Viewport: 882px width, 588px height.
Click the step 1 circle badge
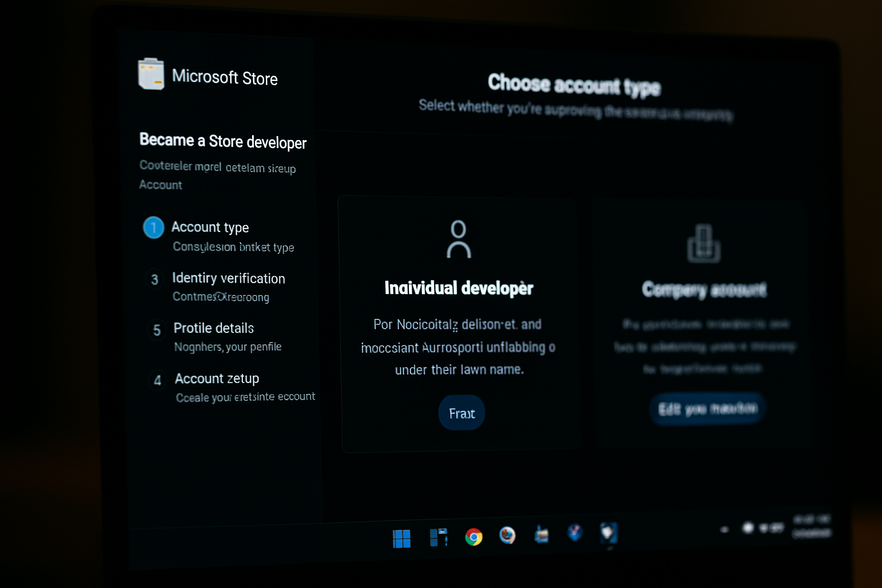point(153,228)
